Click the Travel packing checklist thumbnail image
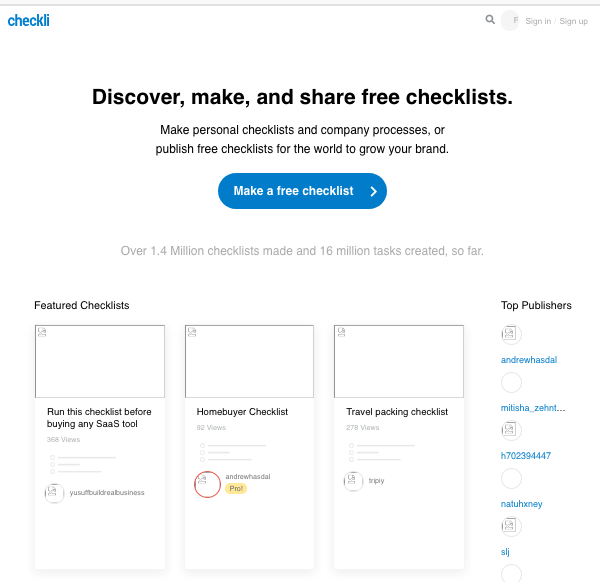 pyautogui.click(x=399, y=361)
